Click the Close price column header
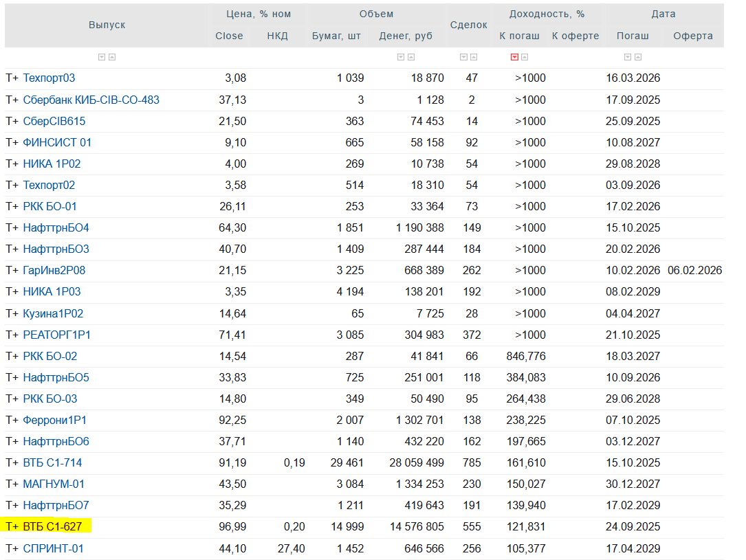The height and width of the screenshot is (560, 746). [230, 36]
